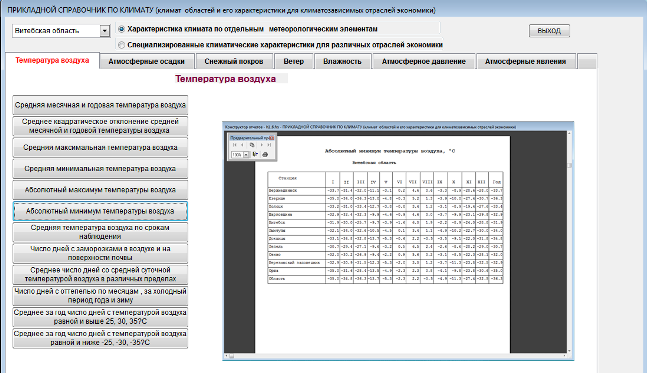
Task: Close the floating preview toolbar with red X
Action: point(272,137)
